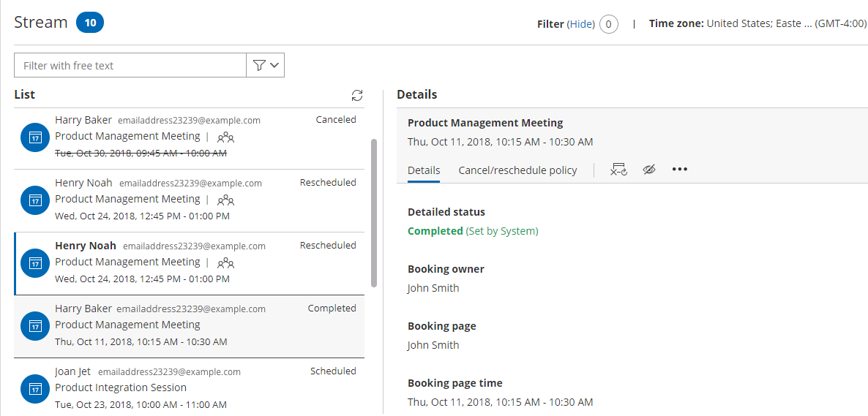Image resolution: width=868 pixels, height=416 pixels.
Task: Click the Time zone setting text
Action: pos(757,23)
